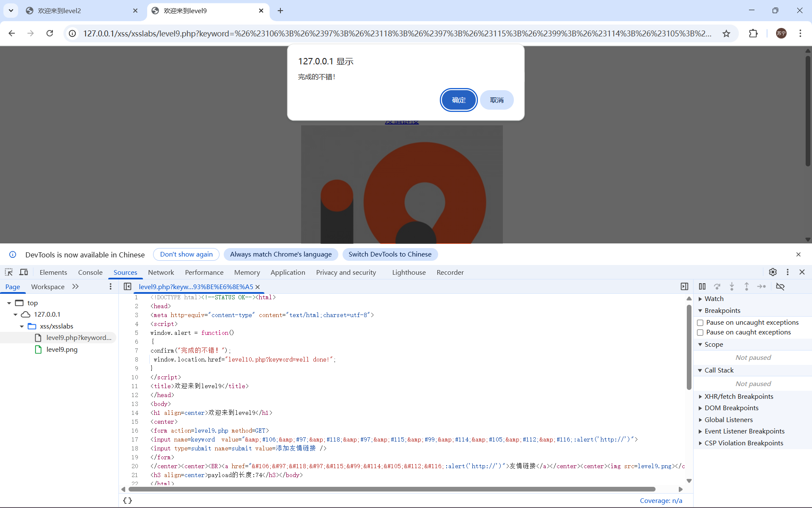Switch to the Console tab
Image resolution: width=812 pixels, height=508 pixels.
pos(90,273)
